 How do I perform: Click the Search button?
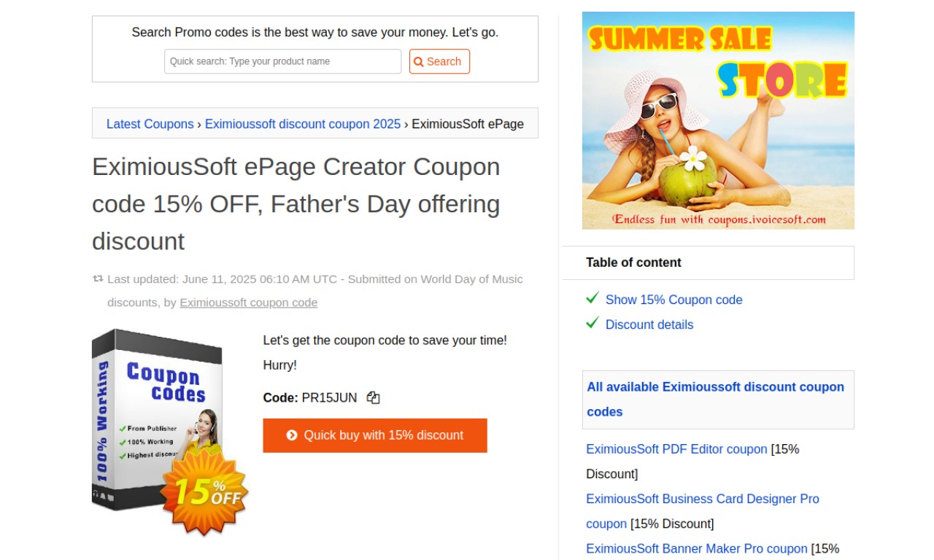tap(439, 61)
